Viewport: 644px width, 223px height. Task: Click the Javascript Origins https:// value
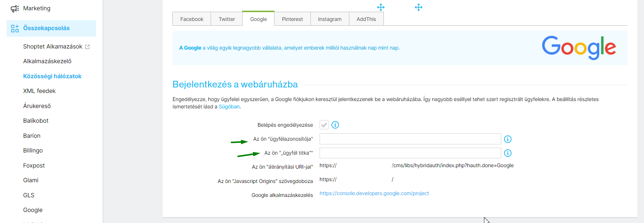[328, 179]
